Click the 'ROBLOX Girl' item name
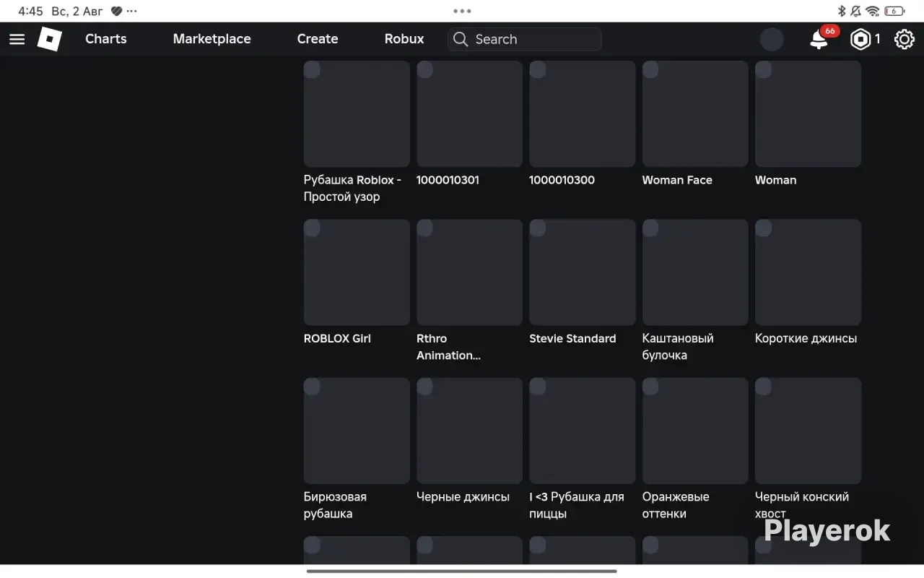 337,338
